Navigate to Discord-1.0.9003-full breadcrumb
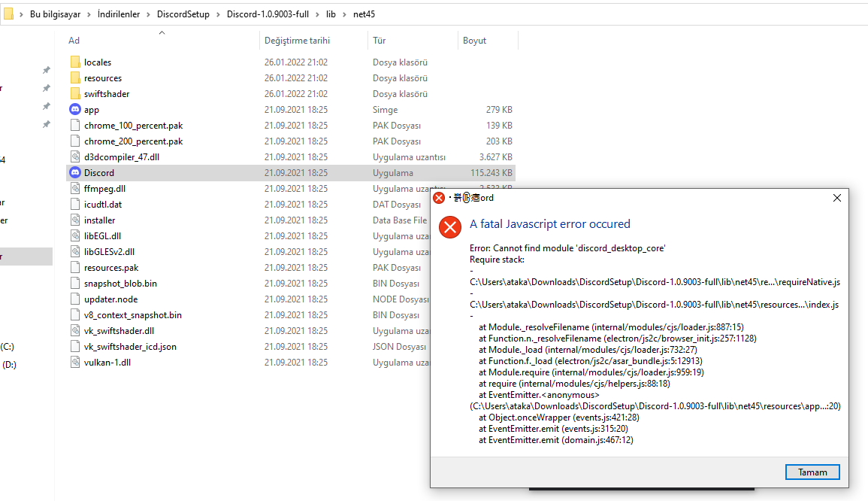 [268, 14]
